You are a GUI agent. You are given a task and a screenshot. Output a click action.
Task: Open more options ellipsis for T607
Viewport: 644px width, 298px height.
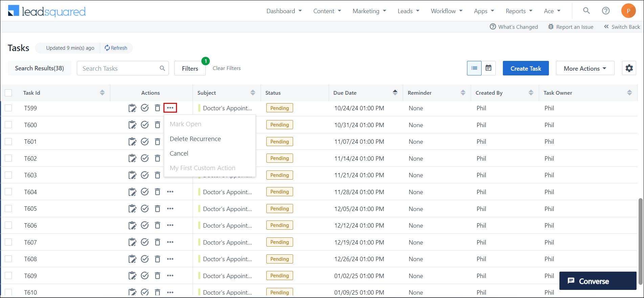(170, 242)
